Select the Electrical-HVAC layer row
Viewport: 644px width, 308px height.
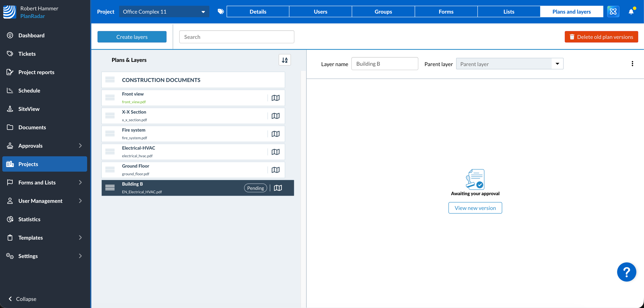185,152
